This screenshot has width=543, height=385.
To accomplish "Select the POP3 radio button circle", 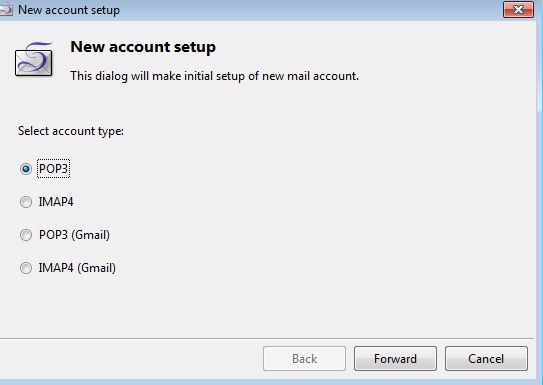I will pyautogui.click(x=26, y=169).
